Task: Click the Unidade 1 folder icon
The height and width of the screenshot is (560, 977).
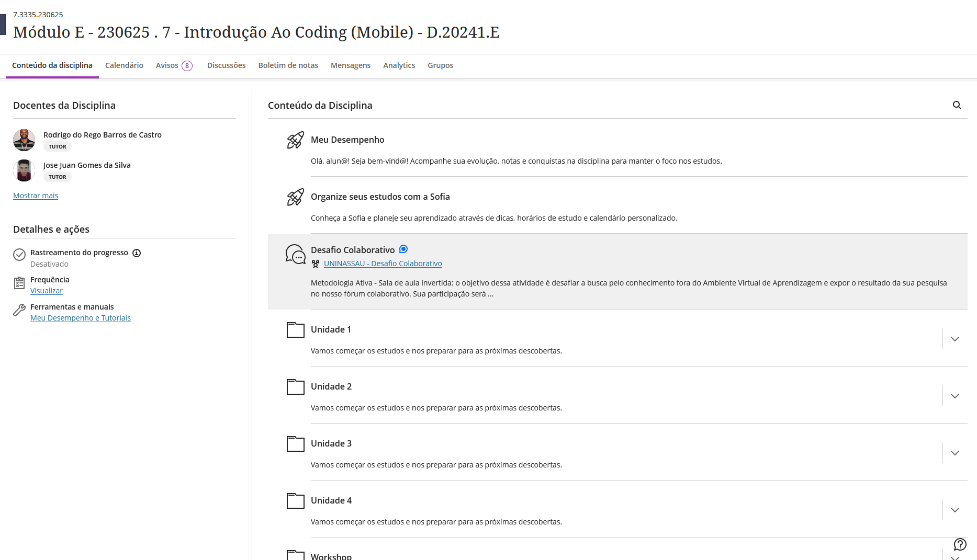Action: coord(295,330)
